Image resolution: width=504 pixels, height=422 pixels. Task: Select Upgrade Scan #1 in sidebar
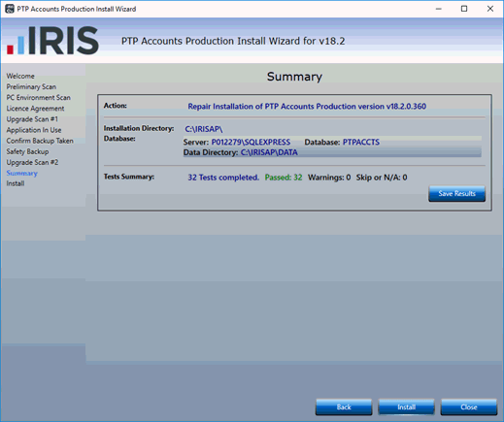[x=32, y=119]
